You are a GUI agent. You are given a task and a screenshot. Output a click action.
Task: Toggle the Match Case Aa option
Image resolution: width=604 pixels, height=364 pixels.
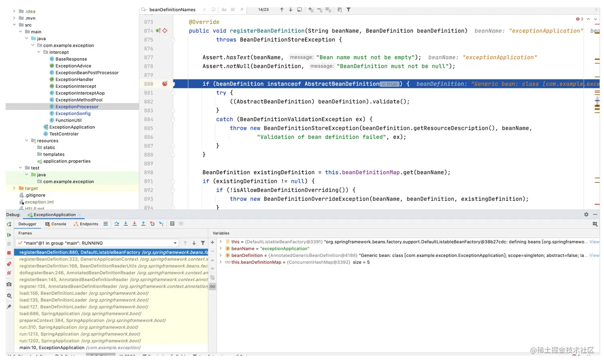[224, 10]
